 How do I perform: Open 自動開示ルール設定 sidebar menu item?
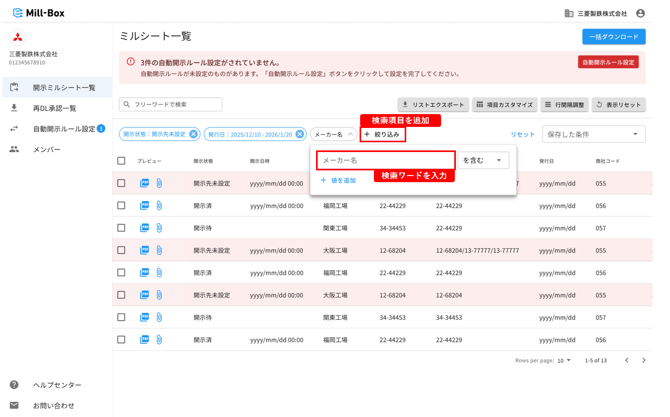64,129
